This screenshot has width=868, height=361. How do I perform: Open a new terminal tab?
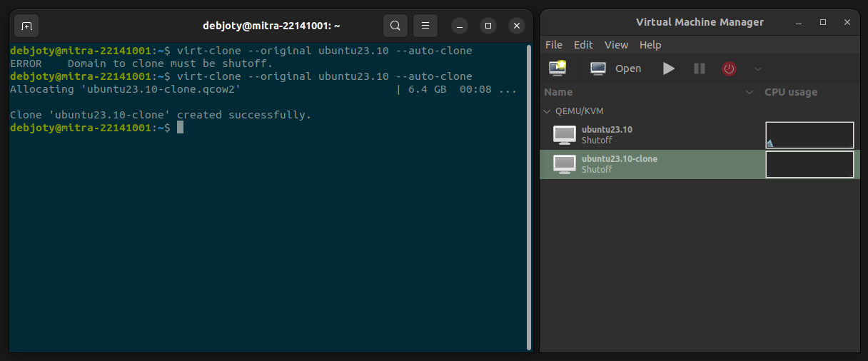[26, 26]
